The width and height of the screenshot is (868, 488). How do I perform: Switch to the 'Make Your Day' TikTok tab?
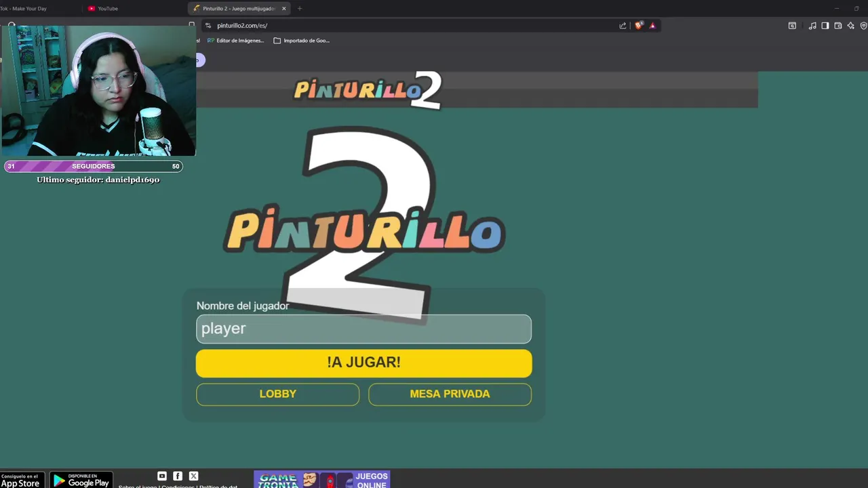(x=24, y=9)
